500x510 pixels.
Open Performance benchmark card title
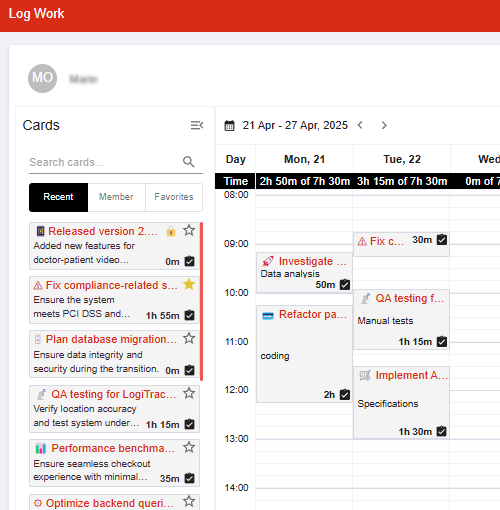(x=113, y=448)
